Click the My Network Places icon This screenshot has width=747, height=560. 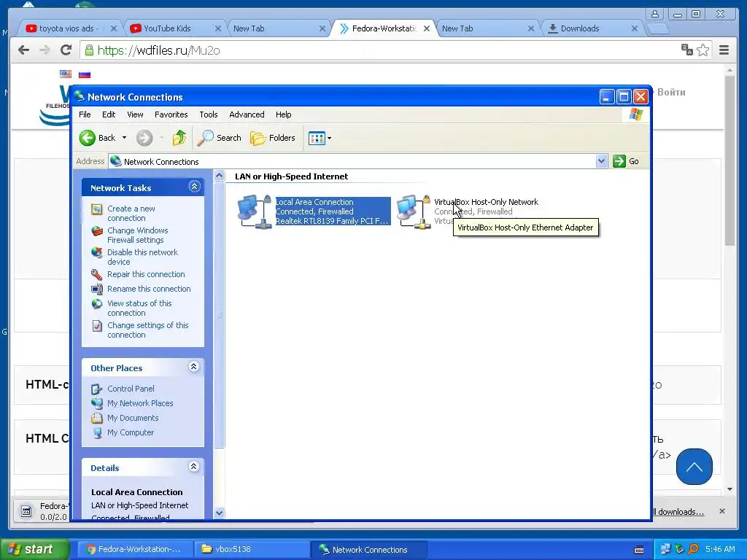click(97, 403)
